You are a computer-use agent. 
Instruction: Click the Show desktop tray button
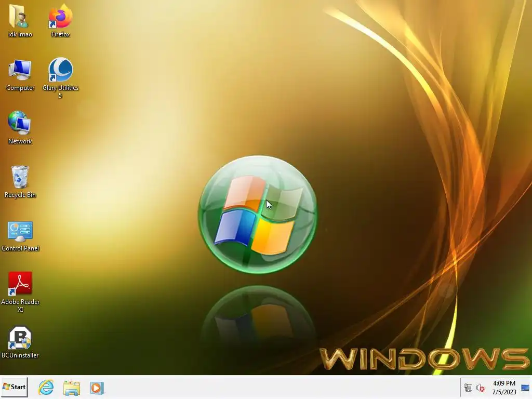pos(525,388)
